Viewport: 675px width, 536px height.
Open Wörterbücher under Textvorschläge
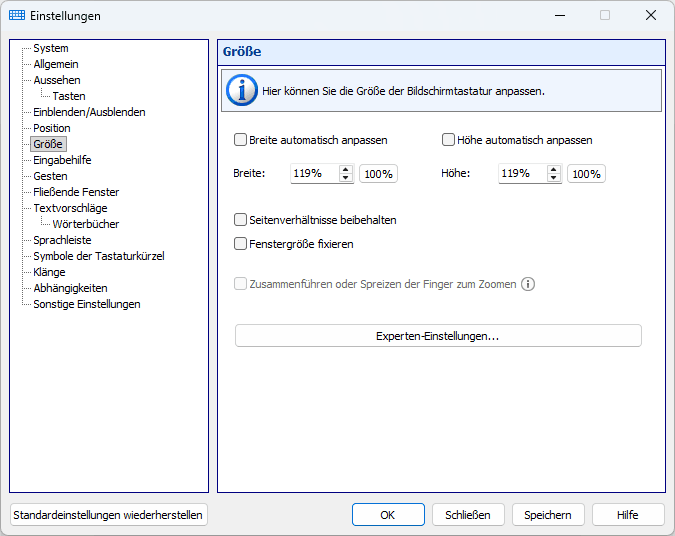click(86, 224)
